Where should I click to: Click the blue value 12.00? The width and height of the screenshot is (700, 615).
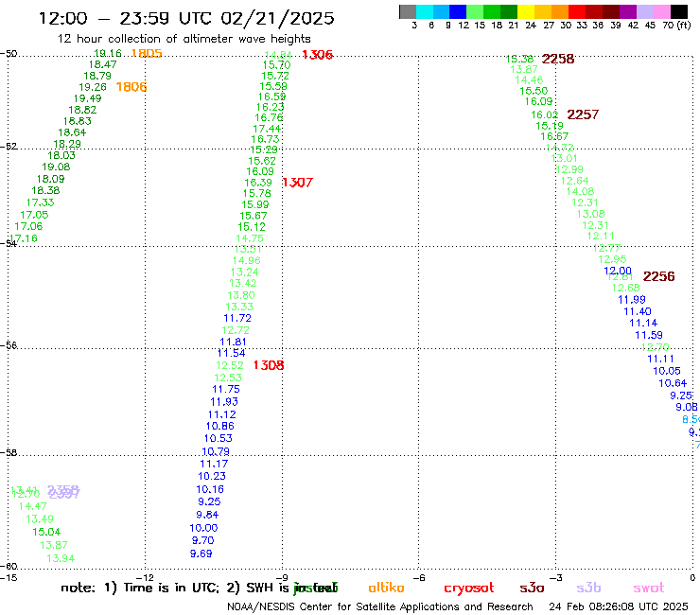618,272
